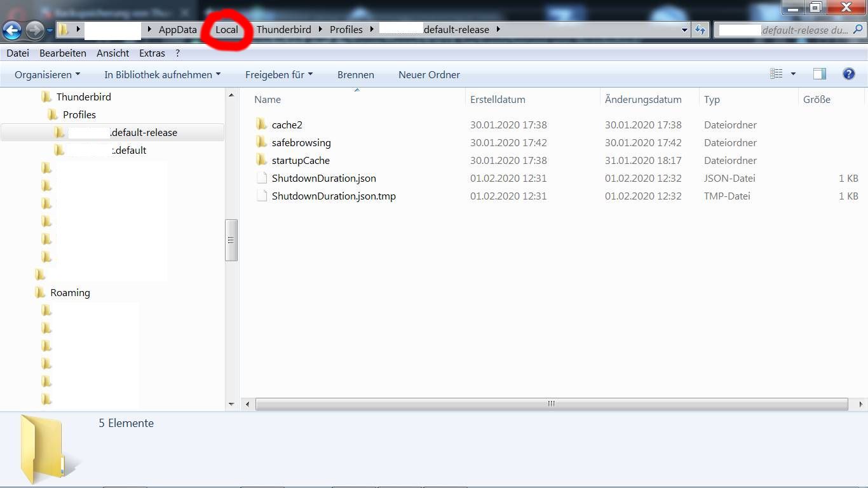Image resolution: width=868 pixels, height=488 pixels.
Task: Show the preview pane
Action: (820, 74)
